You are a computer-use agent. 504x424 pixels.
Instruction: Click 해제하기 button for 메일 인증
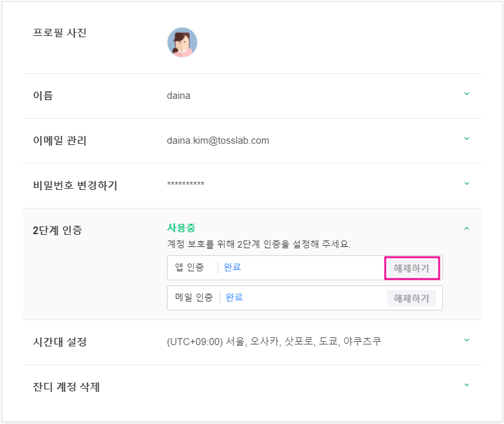point(412,298)
